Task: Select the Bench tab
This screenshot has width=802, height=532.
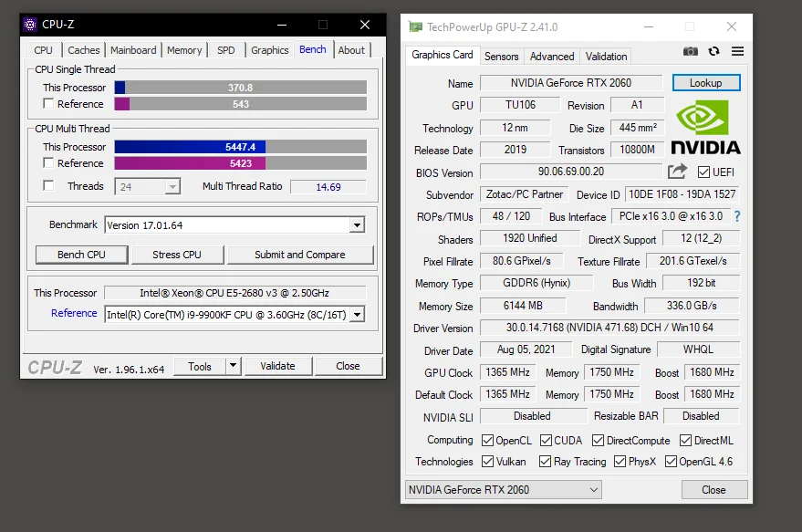Action: (x=313, y=49)
